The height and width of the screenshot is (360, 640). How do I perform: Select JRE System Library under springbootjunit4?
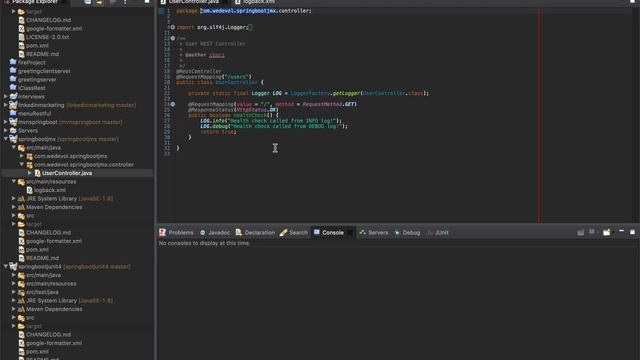(x=69, y=300)
